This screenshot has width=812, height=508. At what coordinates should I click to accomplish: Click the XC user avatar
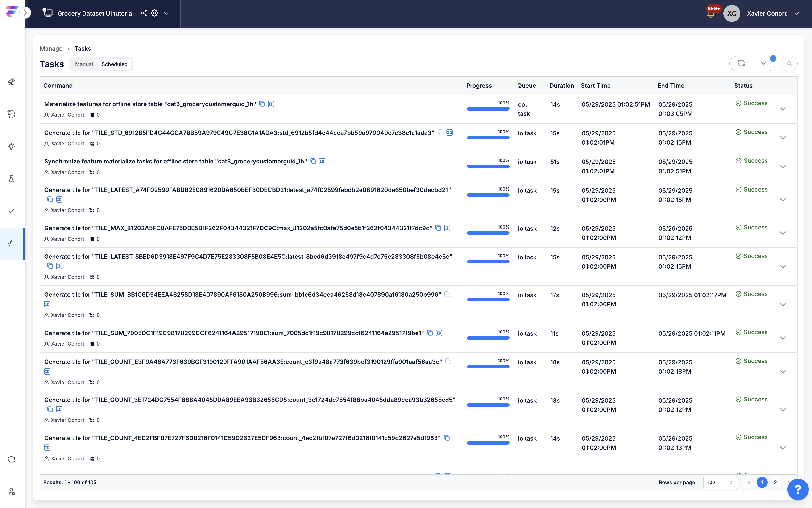732,13
